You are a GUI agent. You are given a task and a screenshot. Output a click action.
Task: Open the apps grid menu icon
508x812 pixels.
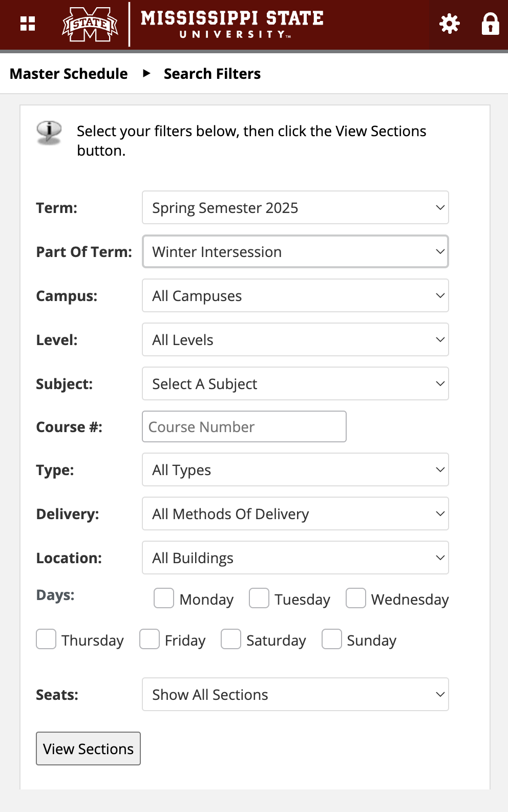[28, 24]
